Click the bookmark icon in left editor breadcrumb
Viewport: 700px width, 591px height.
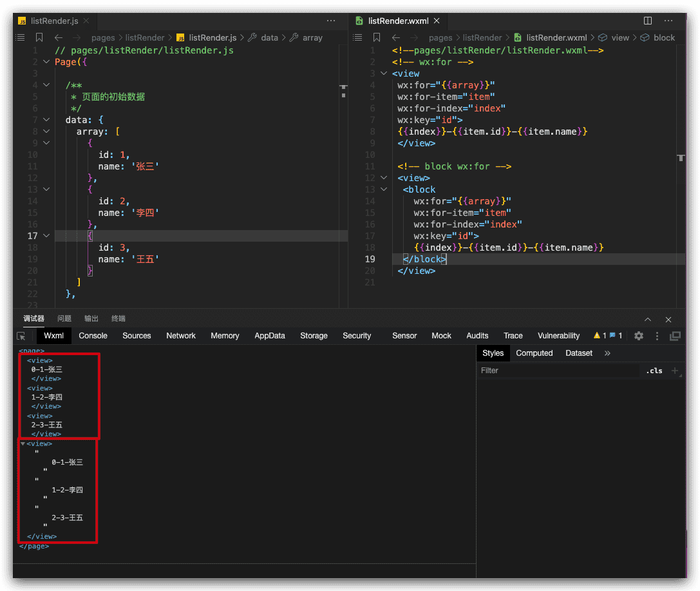click(x=39, y=37)
